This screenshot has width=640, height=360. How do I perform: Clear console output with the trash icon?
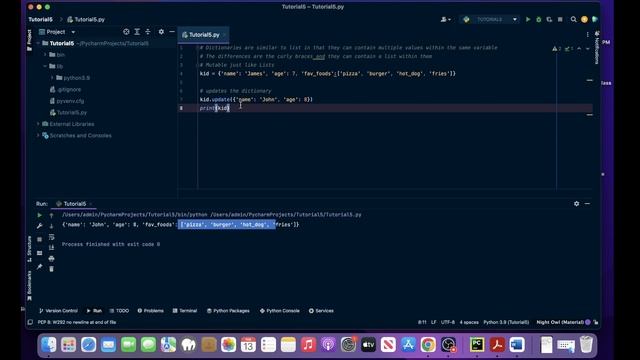(51, 269)
